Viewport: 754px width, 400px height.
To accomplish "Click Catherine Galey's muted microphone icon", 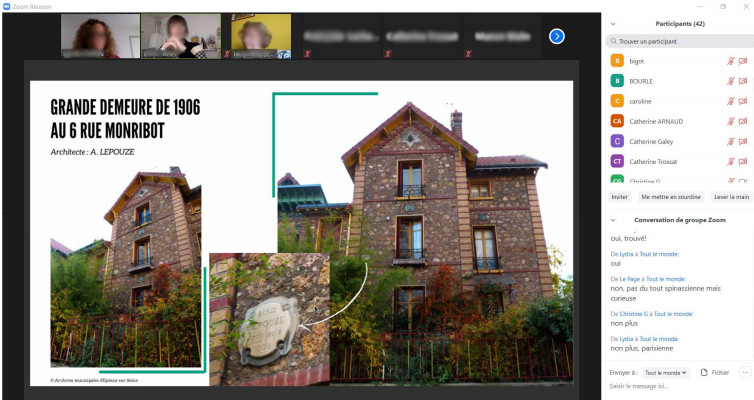I will 730,141.
